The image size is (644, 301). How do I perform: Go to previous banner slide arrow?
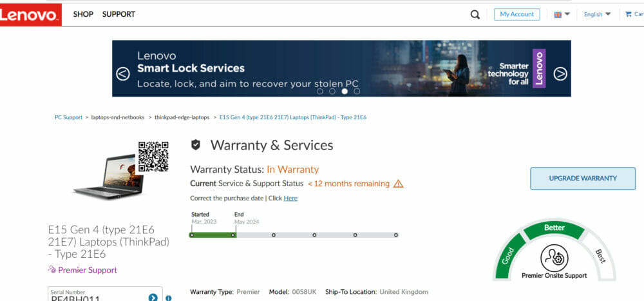[123, 74]
